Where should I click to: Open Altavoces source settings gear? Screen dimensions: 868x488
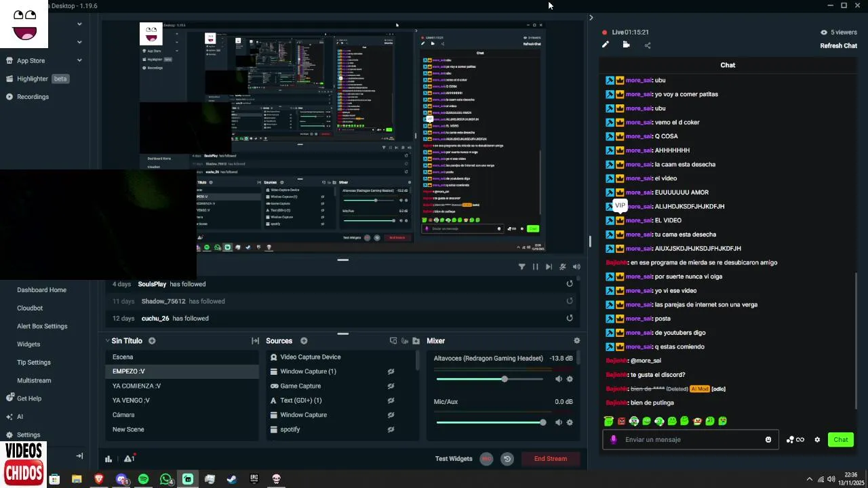570,379
